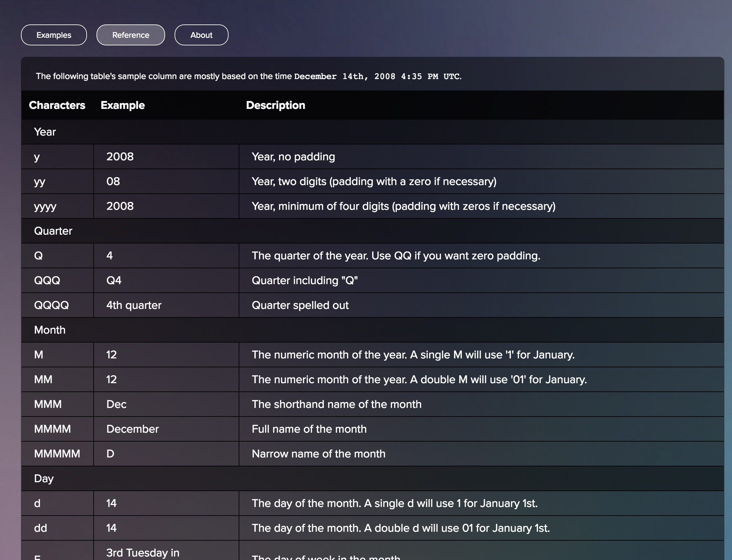The height and width of the screenshot is (560, 732).
Task: Select the 'QQQQ' spelled-out quarter row
Action: (x=57, y=305)
